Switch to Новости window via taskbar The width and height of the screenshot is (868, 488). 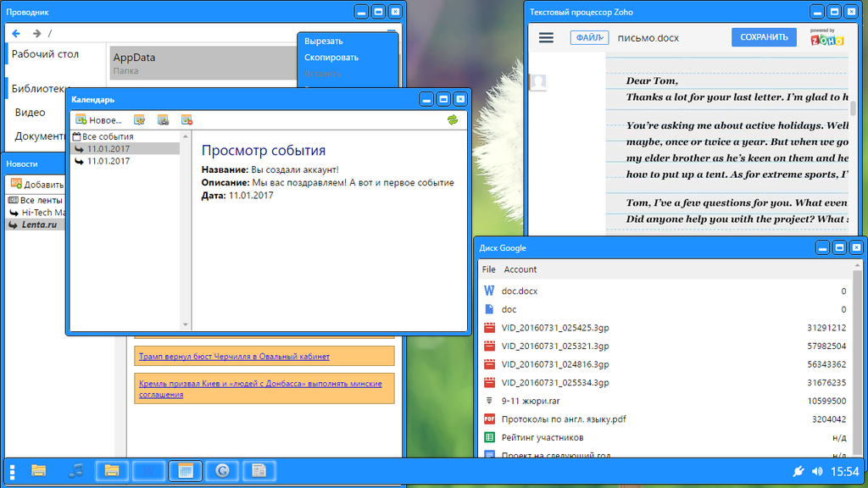(259, 471)
